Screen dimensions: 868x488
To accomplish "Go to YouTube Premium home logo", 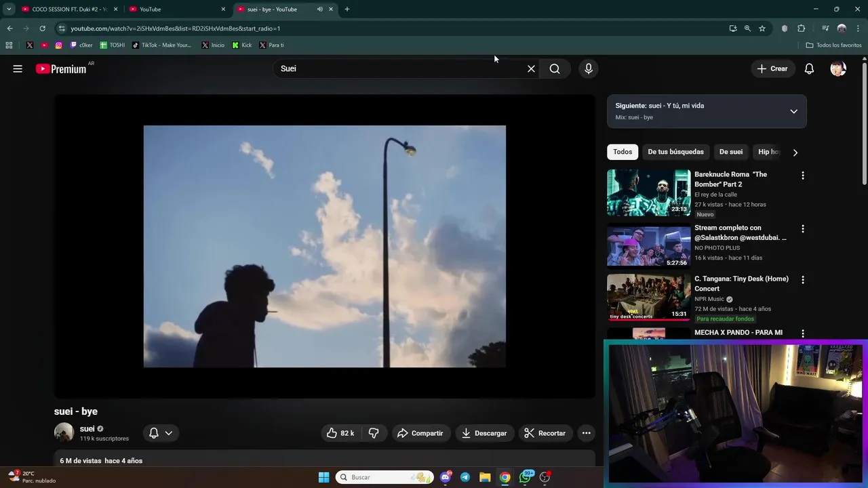I will [61, 68].
